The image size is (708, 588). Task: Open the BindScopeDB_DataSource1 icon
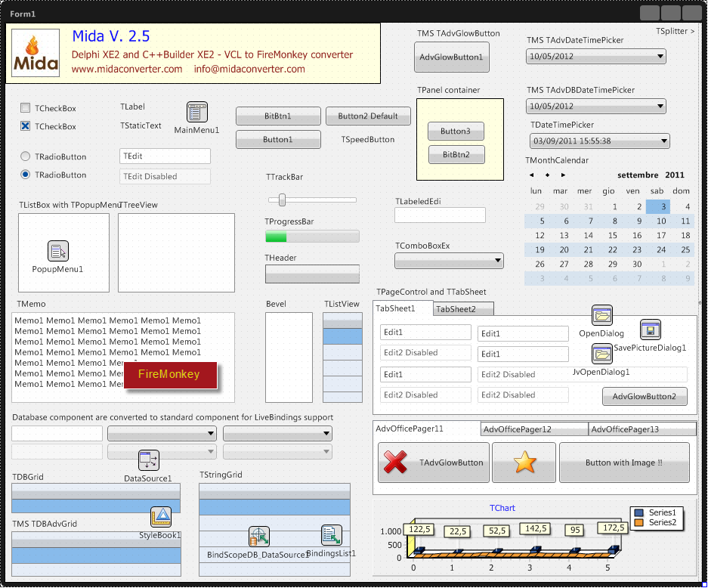pos(259,536)
